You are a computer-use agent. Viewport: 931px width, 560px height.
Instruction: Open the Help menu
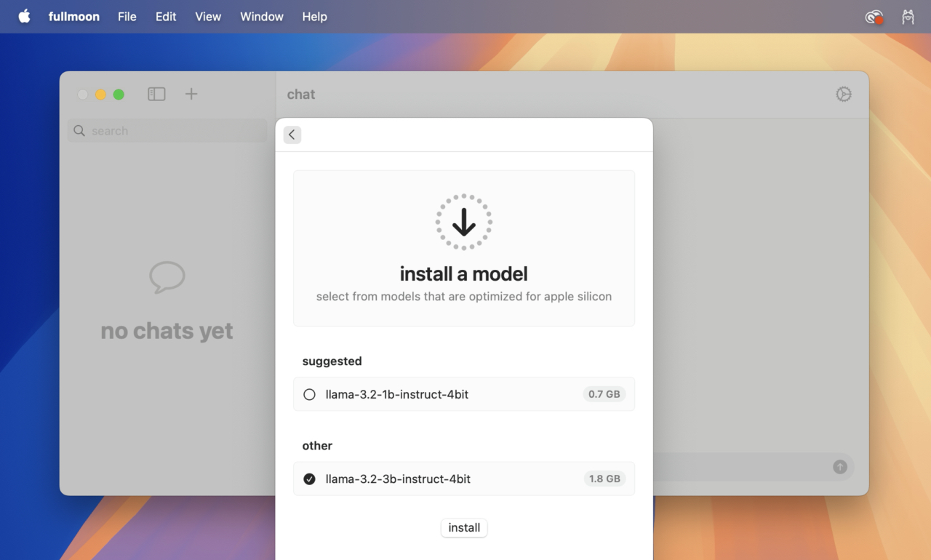tap(314, 16)
